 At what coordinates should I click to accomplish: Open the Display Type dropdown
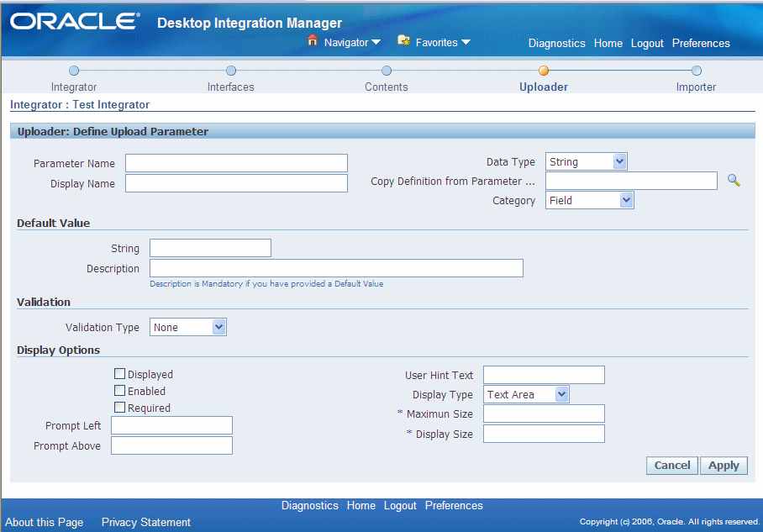click(x=526, y=394)
